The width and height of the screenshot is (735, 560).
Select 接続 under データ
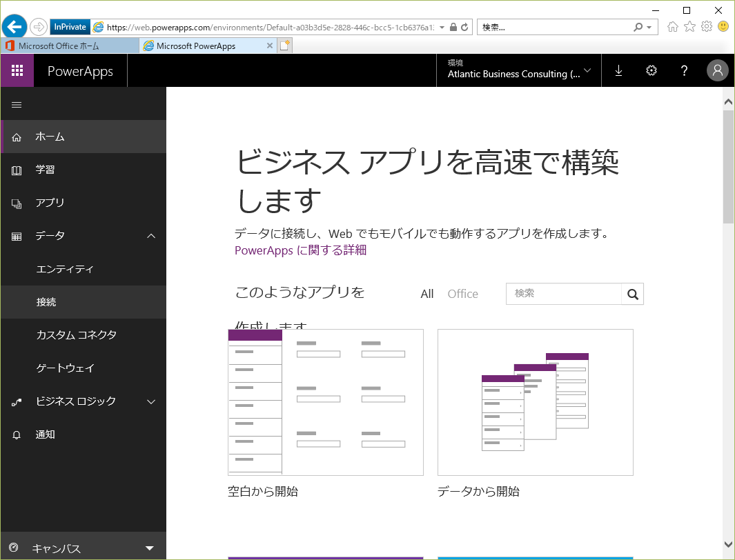click(84, 302)
